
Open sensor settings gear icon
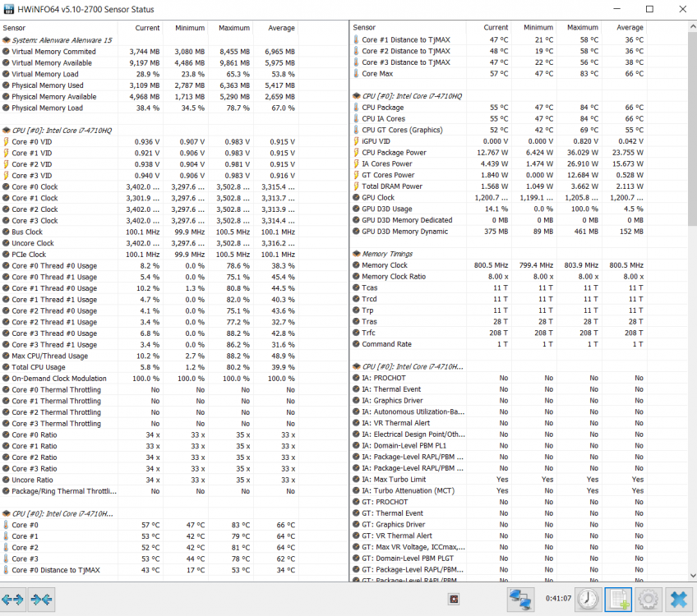point(648,600)
